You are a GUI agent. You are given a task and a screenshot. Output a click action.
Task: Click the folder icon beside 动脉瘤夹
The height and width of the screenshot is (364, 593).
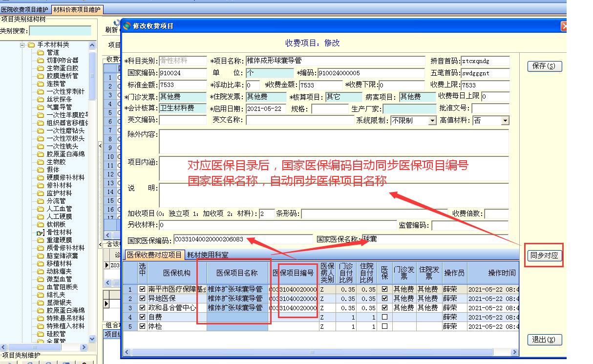[41, 272]
